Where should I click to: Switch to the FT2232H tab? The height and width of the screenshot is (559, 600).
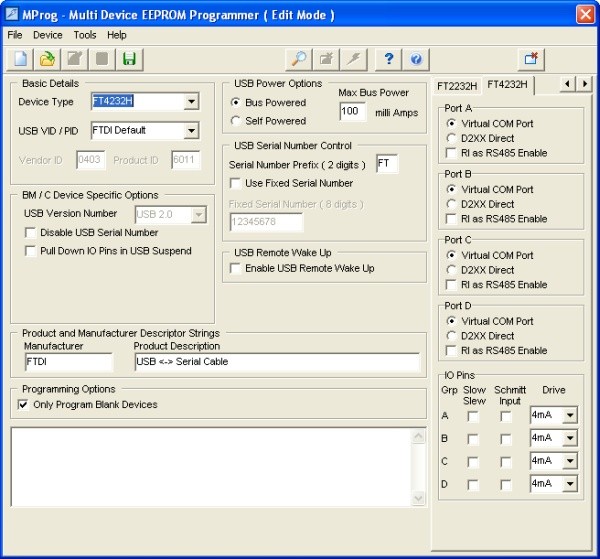click(457, 86)
